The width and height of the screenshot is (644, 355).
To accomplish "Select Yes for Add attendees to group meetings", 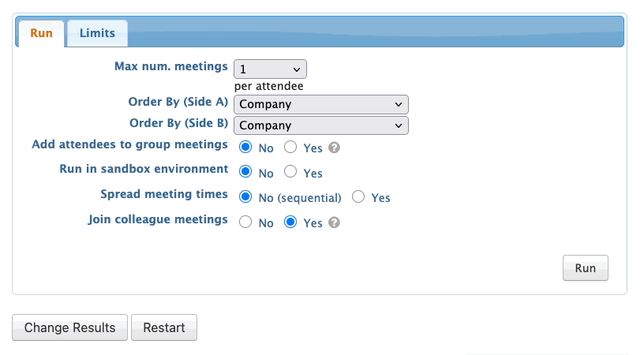I will point(290,148).
